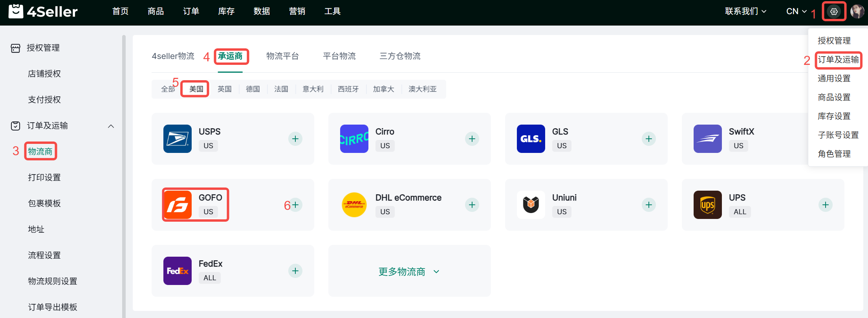Expand 更多物流商 to show more carriers
This screenshot has height=318, width=868.
(409, 272)
